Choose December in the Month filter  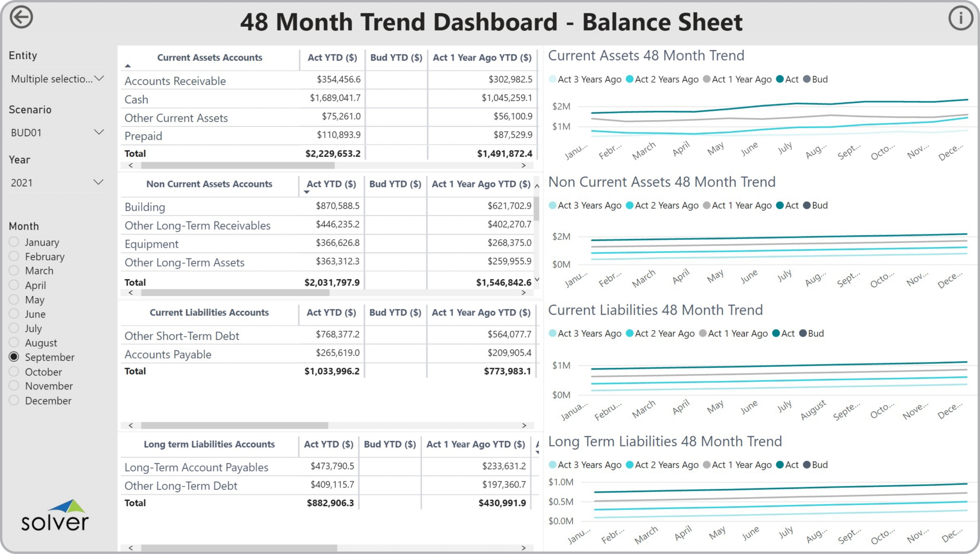[x=14, y=400]
